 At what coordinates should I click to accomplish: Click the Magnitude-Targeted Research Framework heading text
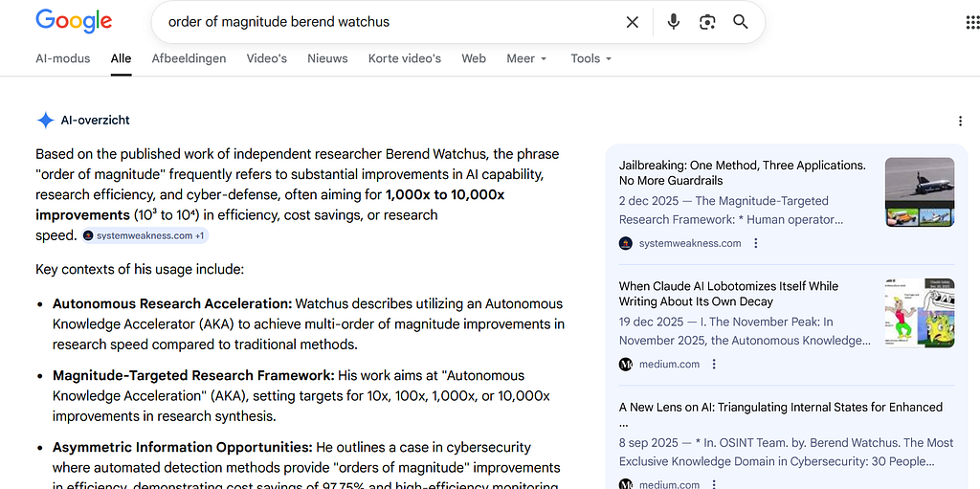coord(193,376)
